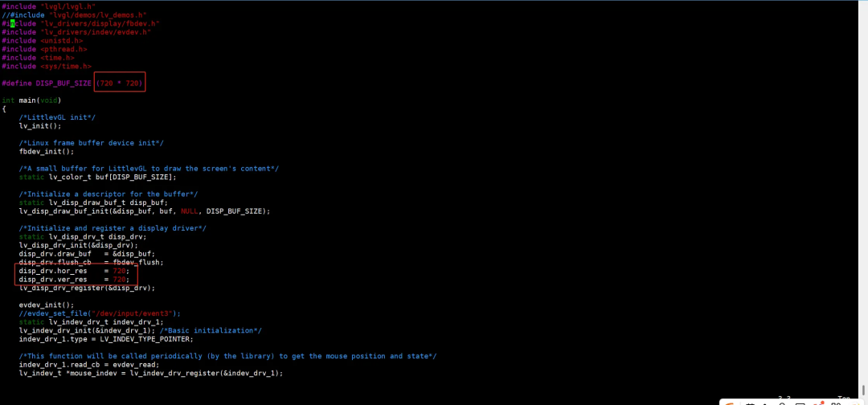Click the 720 value of disp_drv.ver_res

coord(119,279)
